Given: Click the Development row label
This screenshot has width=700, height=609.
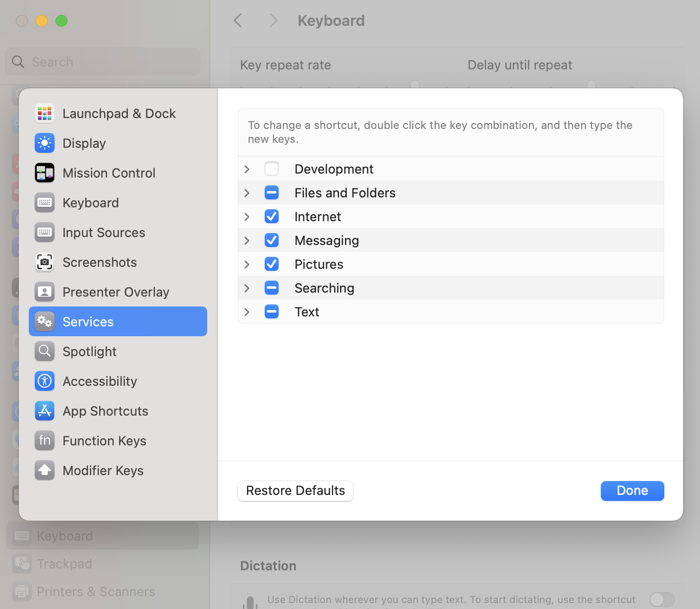Looking at the screenshot, I should [334, 169].
